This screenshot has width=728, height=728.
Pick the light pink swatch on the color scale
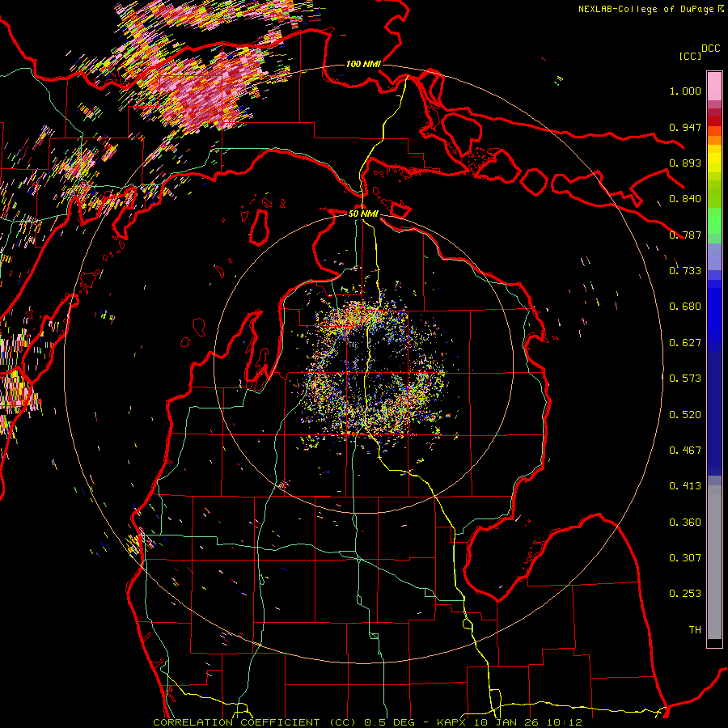[714, 87]
